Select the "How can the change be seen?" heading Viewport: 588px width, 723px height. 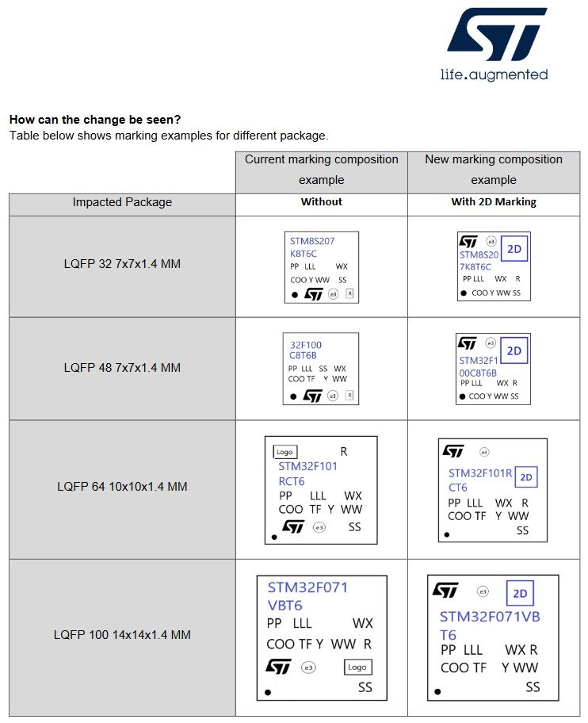click(x=95, y=120)
